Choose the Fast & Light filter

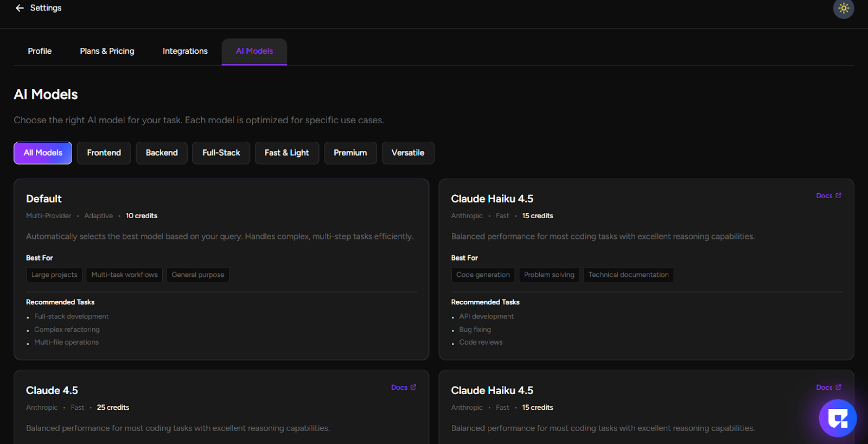(x=287, y=153)
